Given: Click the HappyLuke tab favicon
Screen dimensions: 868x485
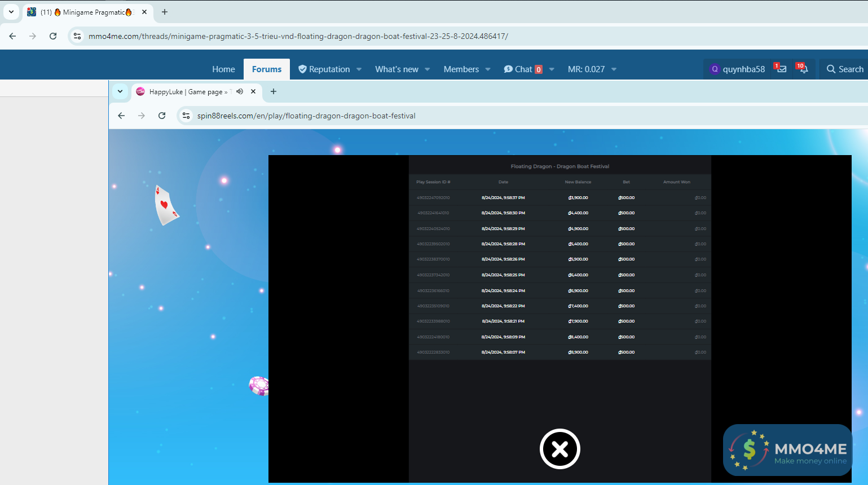Looking at the screenshot, I should [140, 91].
